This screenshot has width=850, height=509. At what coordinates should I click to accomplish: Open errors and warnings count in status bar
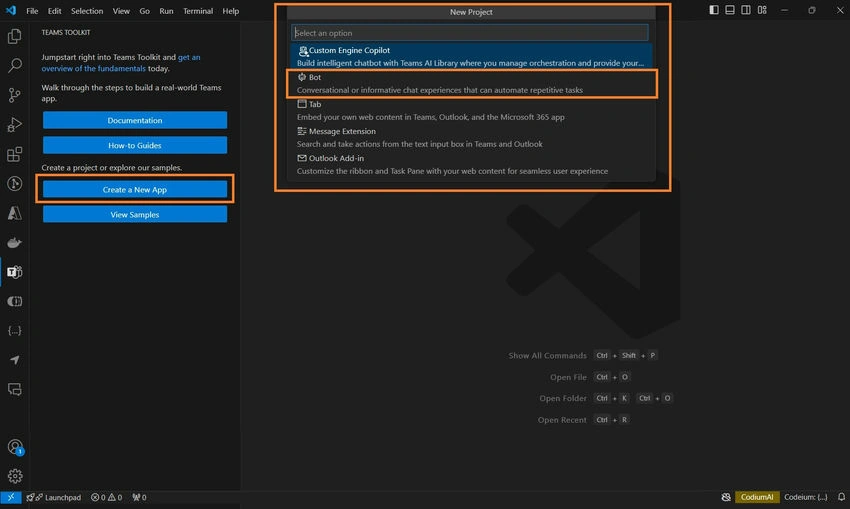106,497
